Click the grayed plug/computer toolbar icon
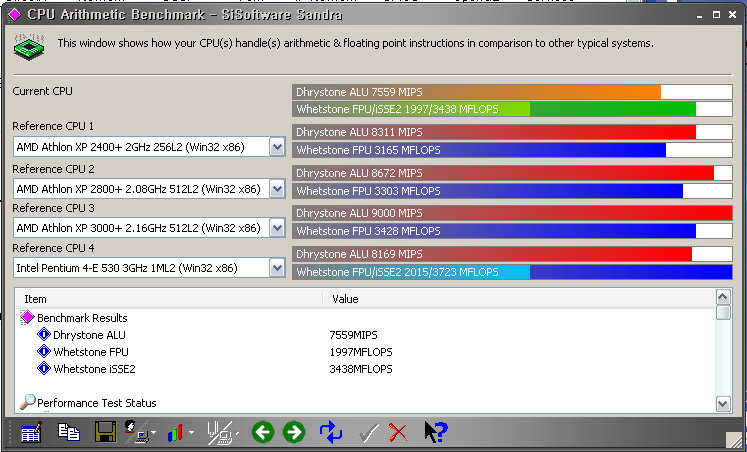 pos(220,432)
